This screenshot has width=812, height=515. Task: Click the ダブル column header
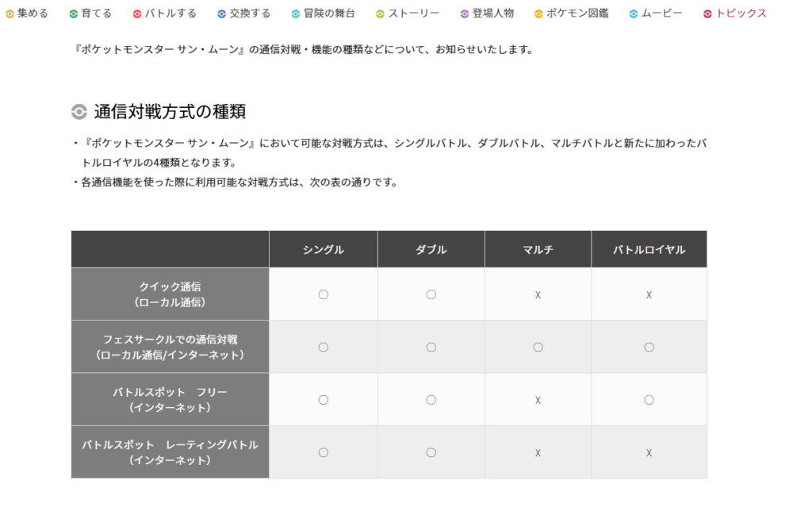[431, 250]
